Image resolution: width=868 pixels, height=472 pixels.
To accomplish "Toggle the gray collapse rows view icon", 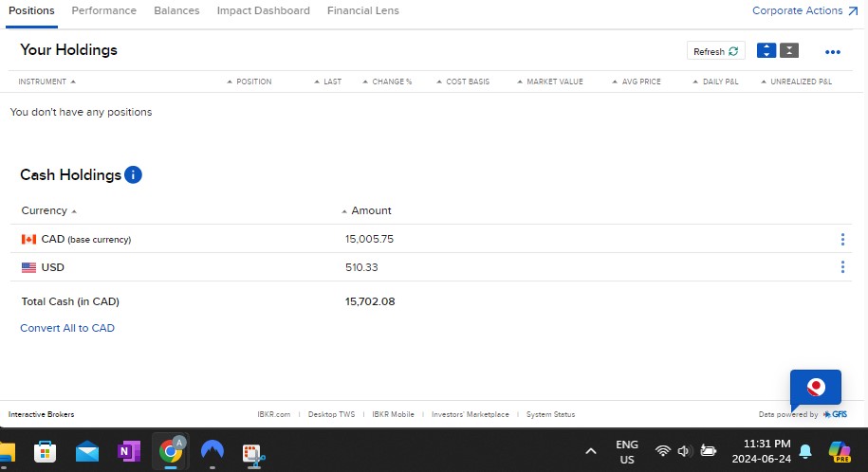I will pyautogui.click(x=789, y=51).
